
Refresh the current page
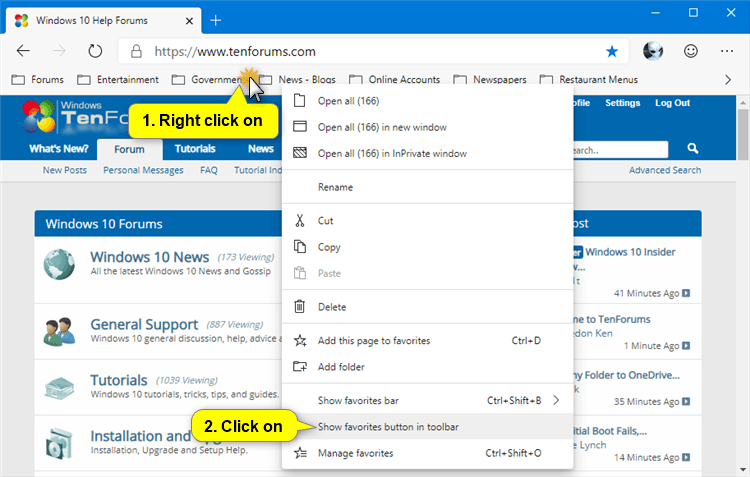click(x=95, y=51)
